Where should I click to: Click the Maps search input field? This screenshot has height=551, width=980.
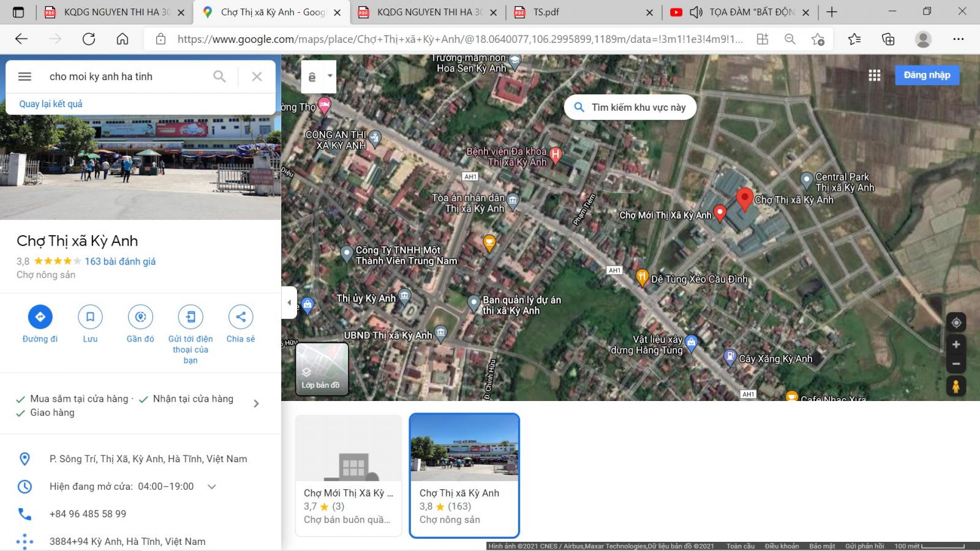pyautogui.click(x=126, y=77)
